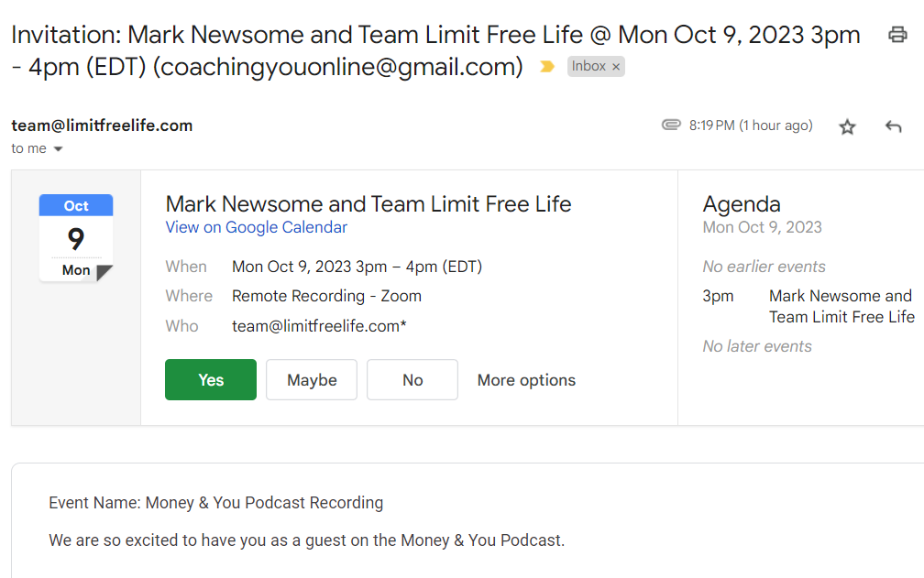Remove the Inbox label with x

616,67
